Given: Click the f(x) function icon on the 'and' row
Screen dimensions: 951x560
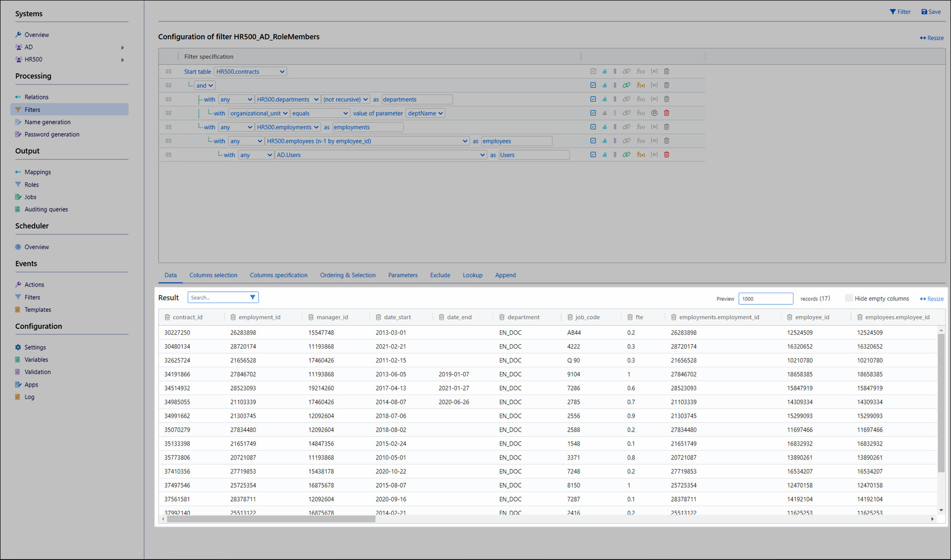Looking at the screenshot, I should point(640,86).
